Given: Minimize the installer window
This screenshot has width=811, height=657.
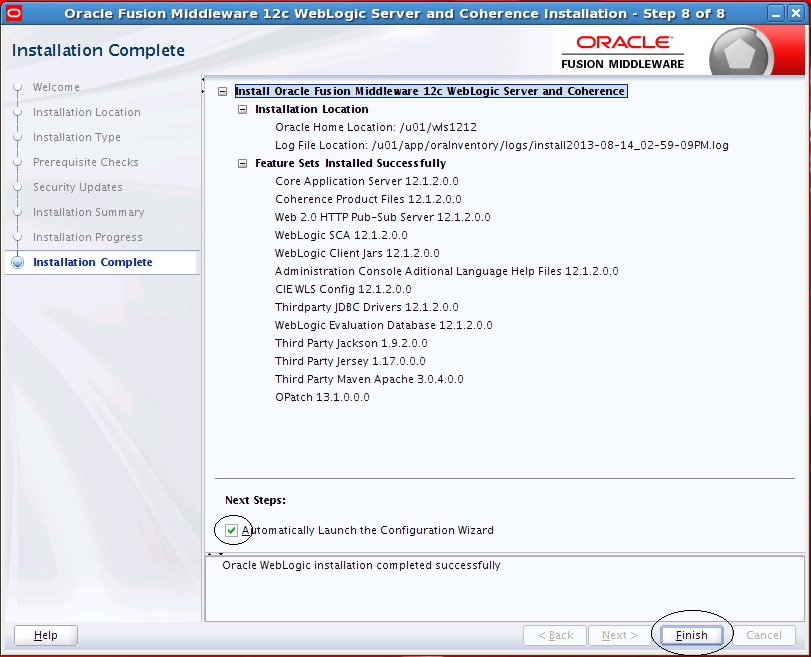Looking at the screenshot, I should coord(775,13).
